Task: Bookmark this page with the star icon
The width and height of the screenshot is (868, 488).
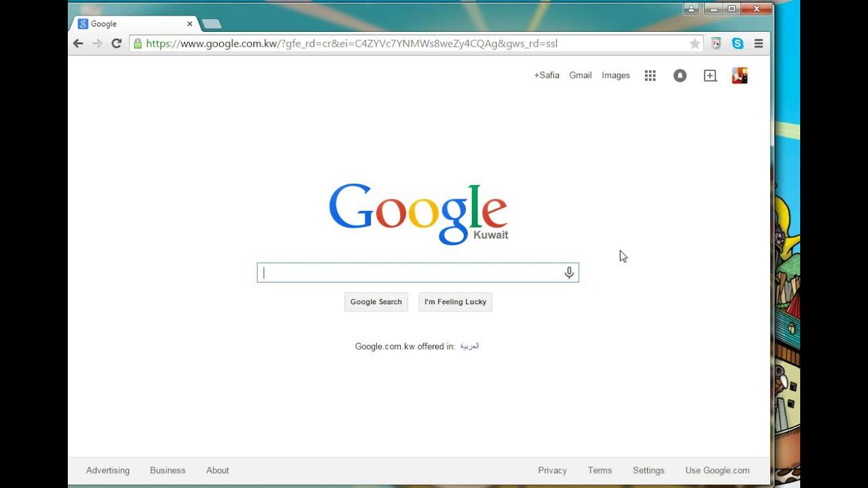Action: 694,43
